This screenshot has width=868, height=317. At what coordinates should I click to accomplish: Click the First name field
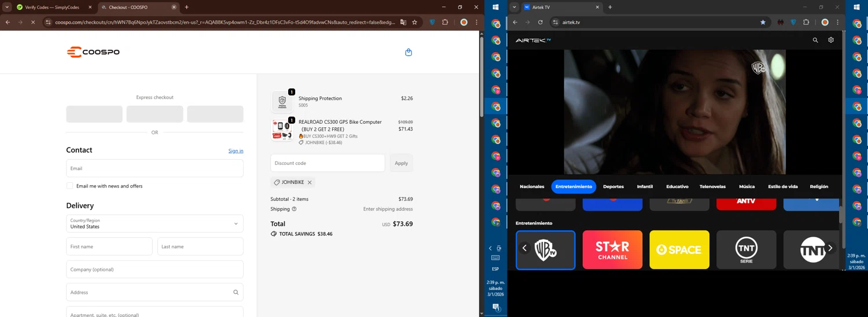pyautogui.click(x=109, y=246)
